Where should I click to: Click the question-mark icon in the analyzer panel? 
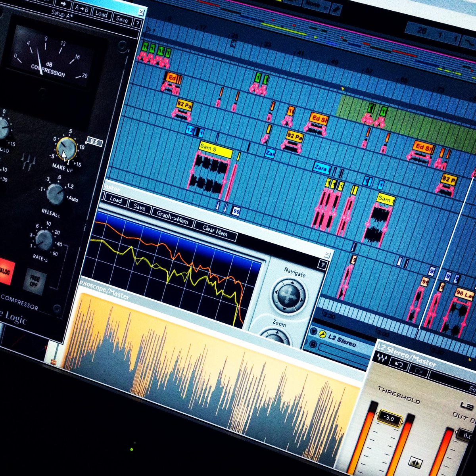click(322, 265)
